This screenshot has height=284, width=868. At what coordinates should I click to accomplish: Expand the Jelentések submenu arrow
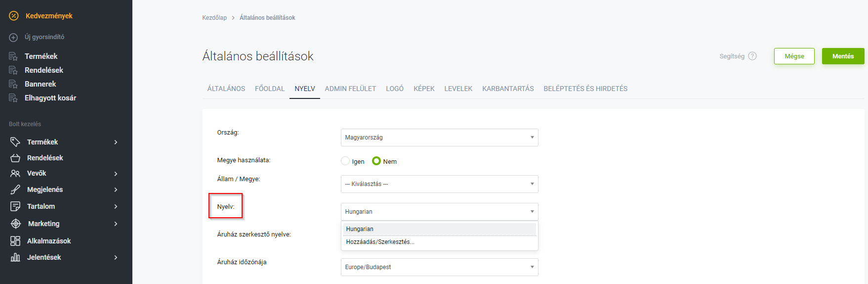[x=116, y=257]
